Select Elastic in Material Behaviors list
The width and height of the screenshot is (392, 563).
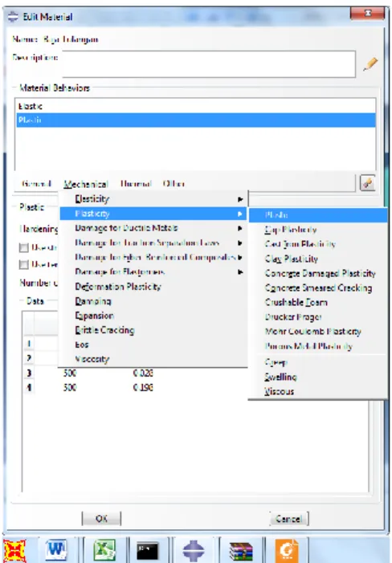196,106
